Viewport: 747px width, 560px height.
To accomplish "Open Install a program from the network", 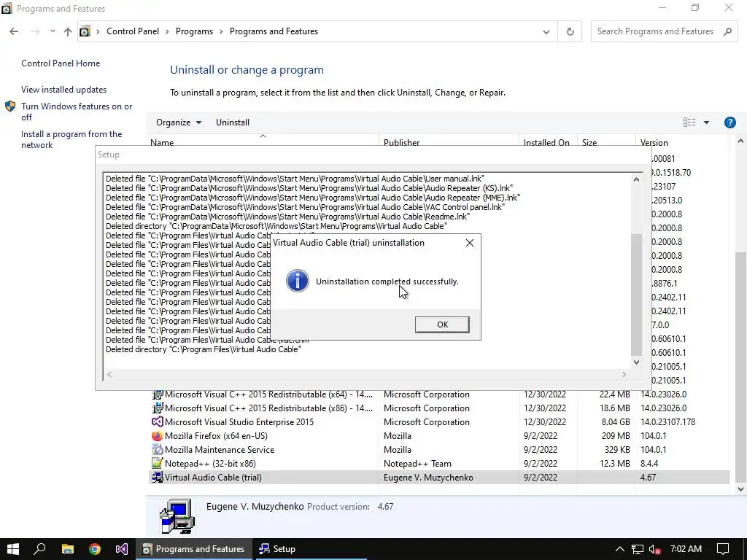I will (x=71, y=139).
